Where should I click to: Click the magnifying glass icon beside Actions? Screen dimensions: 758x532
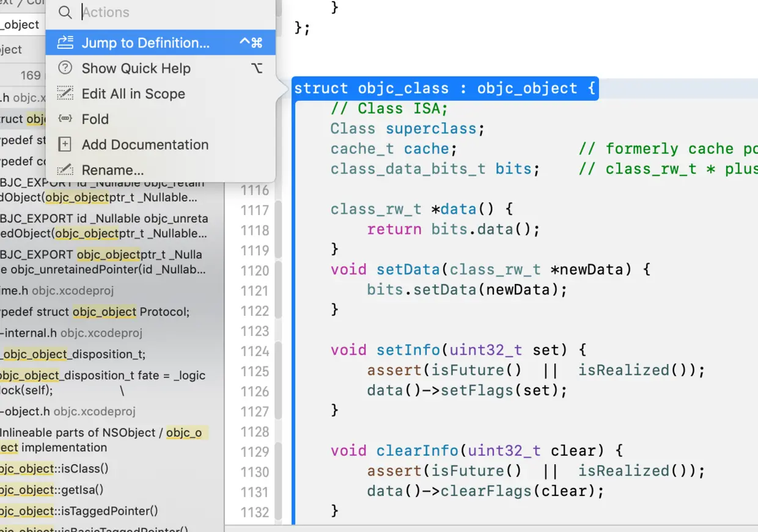(65, 12)
